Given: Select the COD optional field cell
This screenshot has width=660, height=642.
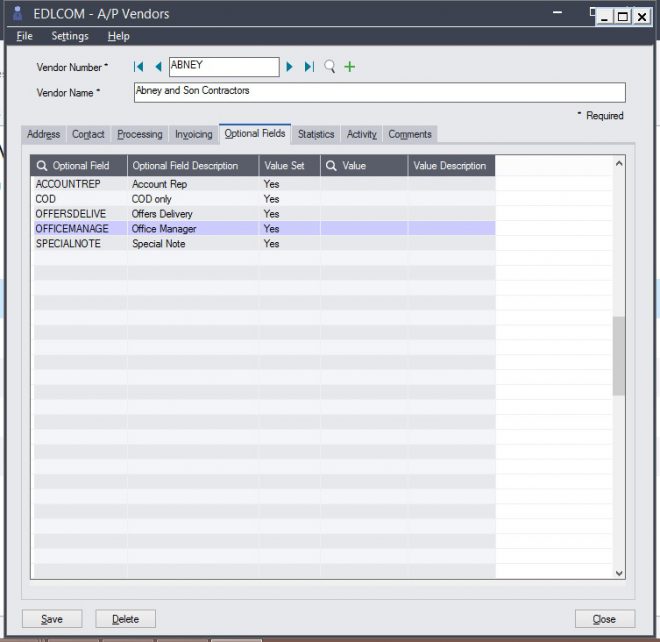Looking at the screenshot, I should [80, 199].
